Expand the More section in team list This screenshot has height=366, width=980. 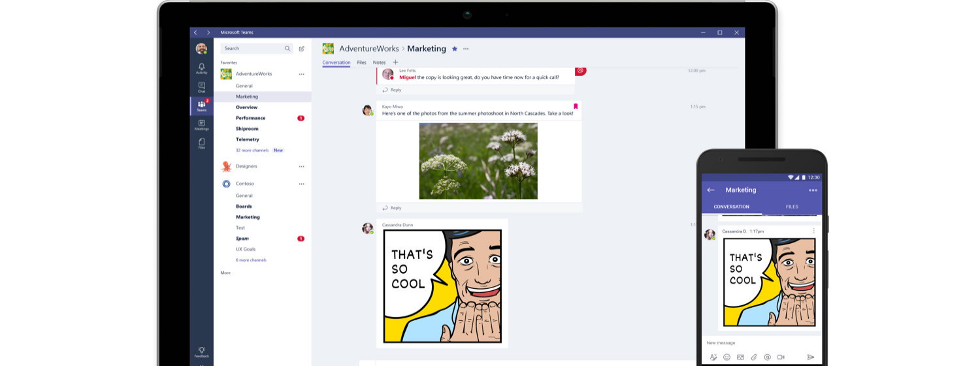225,273
